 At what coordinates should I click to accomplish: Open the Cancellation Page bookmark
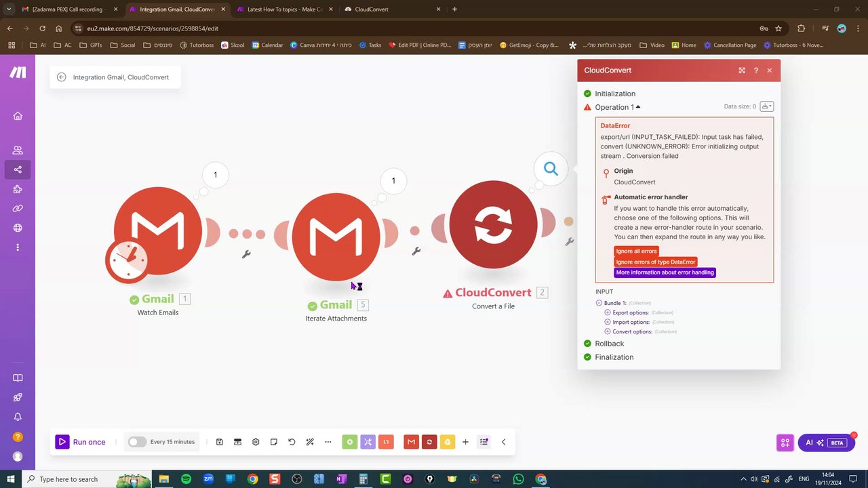coord(730,45)
